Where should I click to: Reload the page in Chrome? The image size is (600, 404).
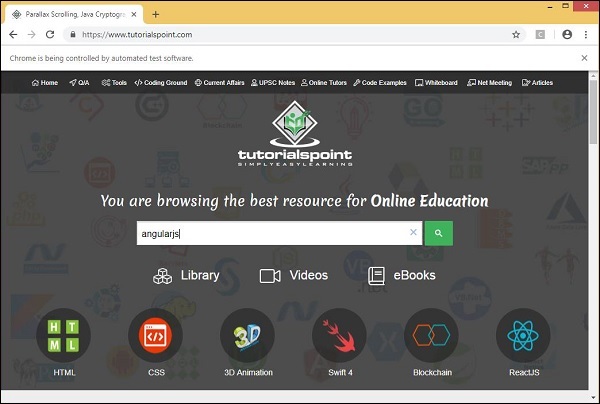pos(50,34)
